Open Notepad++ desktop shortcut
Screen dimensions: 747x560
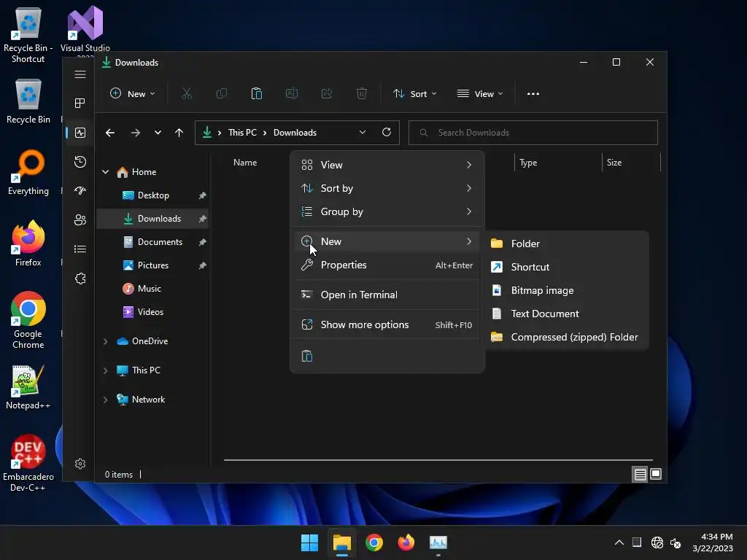coord(28,387)
